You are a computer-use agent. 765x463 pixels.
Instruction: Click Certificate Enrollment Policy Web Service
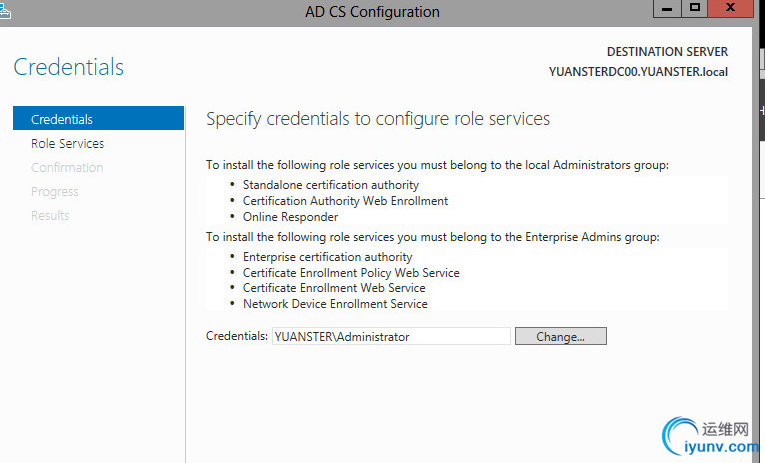click(351, 273)
